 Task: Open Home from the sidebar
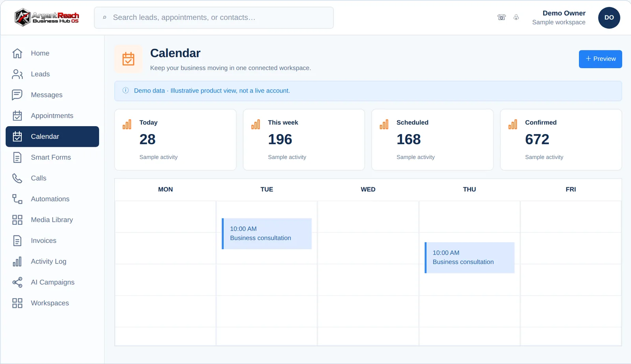coord(52,53)
